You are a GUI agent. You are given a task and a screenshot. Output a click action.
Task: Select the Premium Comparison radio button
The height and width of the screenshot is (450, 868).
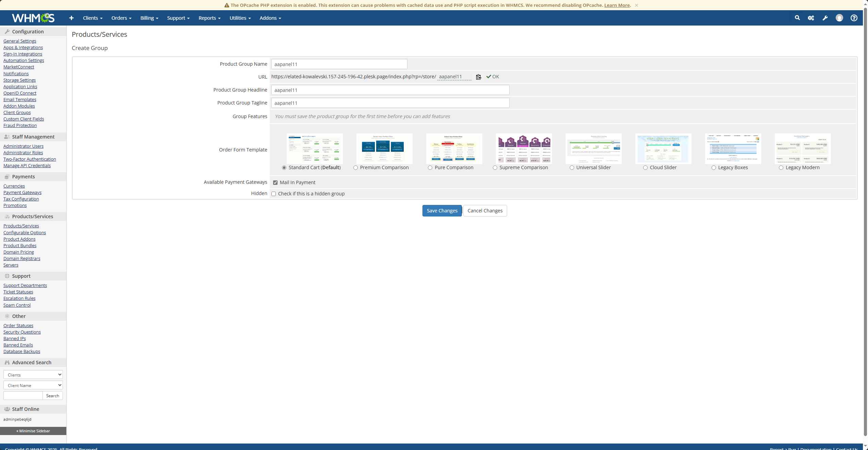pyautogui.click(x=355, y=168)
